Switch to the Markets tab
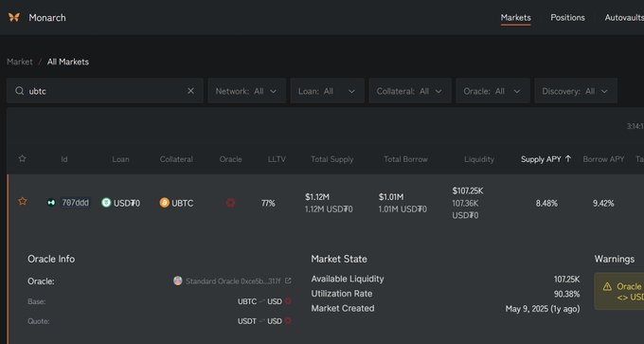Image resolution: width=644 pixels, height=344 pixels. (x=515, y=18)
